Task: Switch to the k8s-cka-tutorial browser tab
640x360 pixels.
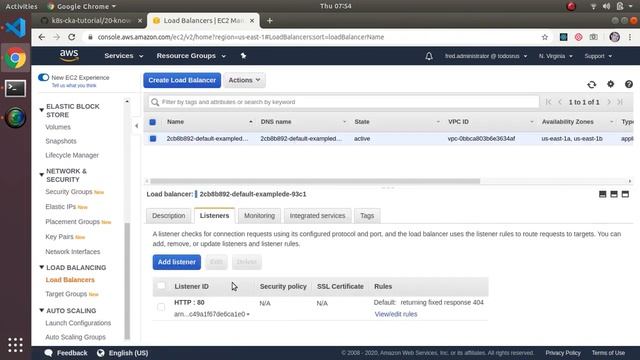Action: point(91,20)
